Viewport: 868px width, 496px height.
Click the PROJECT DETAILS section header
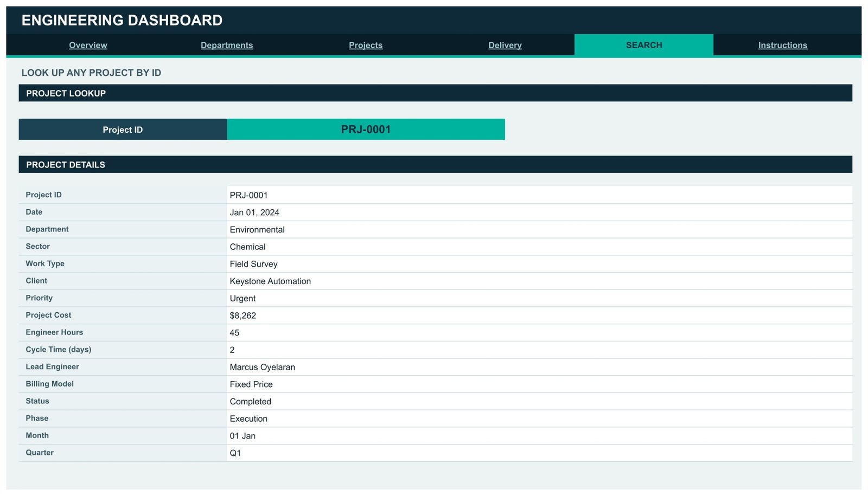point(436,165)
